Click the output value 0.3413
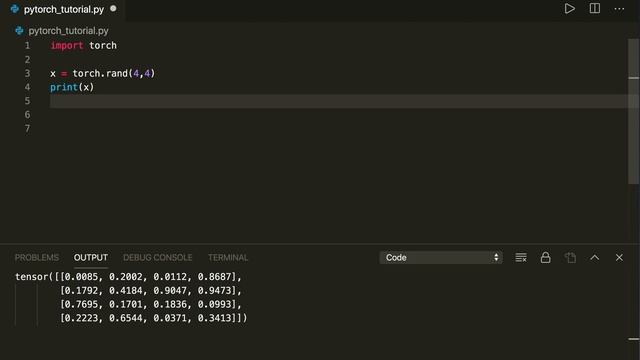The image size is (640, 360). tap(214, 318)
